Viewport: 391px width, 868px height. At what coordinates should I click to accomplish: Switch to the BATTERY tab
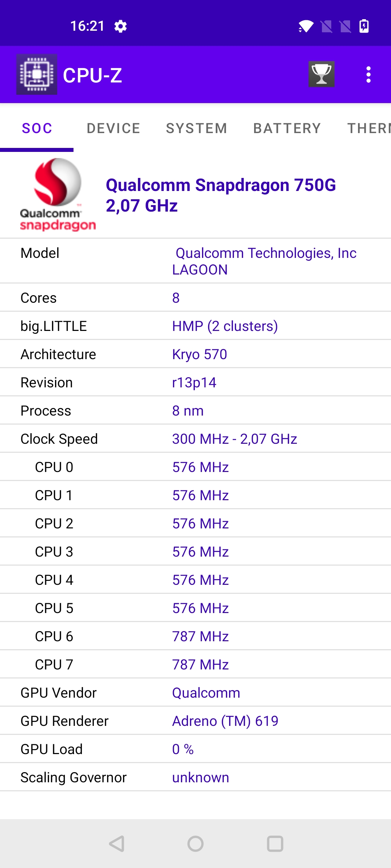coord(287,128)
